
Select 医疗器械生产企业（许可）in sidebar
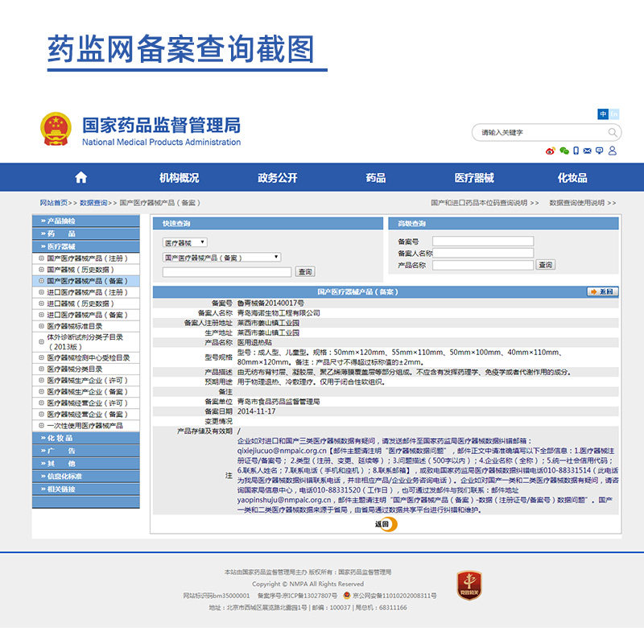pos(86,380)
